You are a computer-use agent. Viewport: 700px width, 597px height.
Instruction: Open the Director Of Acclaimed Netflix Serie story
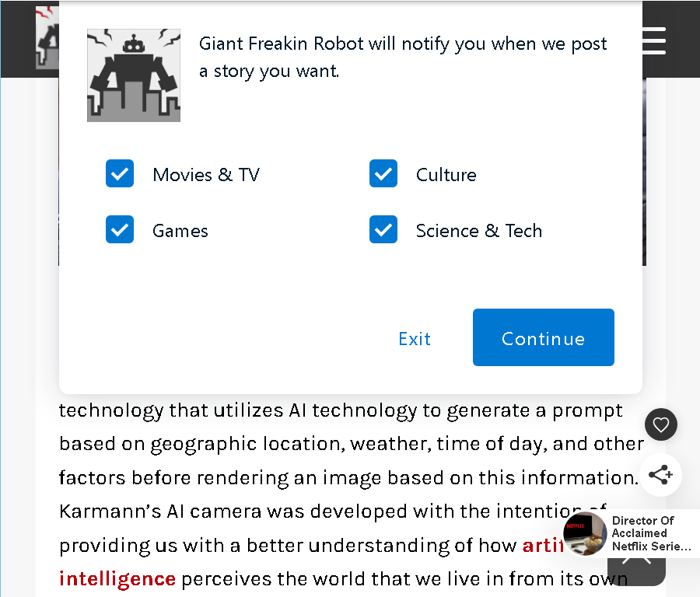[x=651, y=533]
